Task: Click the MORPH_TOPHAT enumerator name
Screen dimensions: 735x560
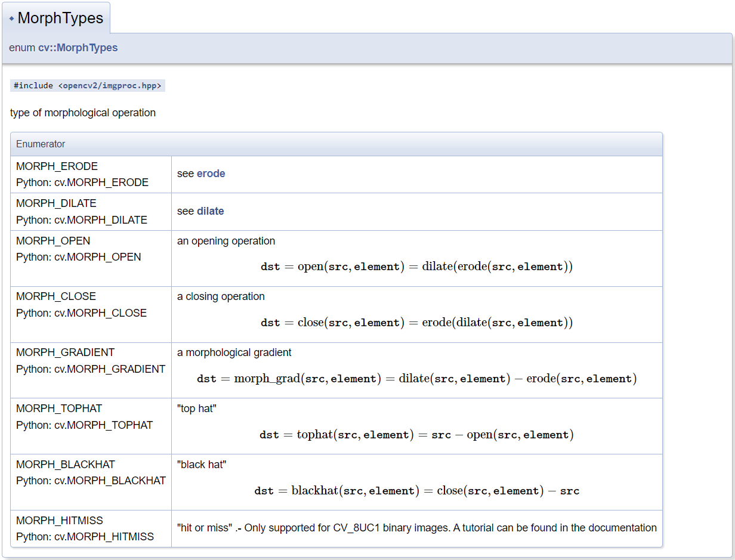Action: coord(59,409)
